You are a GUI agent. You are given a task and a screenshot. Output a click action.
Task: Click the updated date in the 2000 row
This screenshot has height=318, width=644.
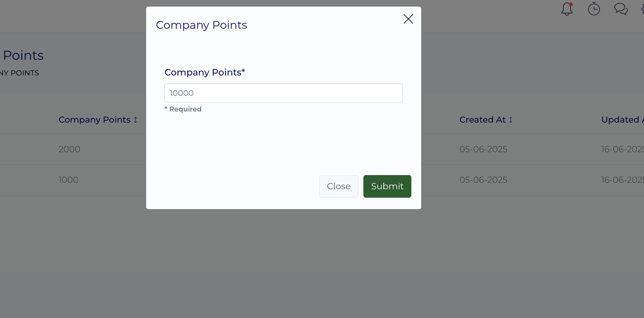[622, 149]
